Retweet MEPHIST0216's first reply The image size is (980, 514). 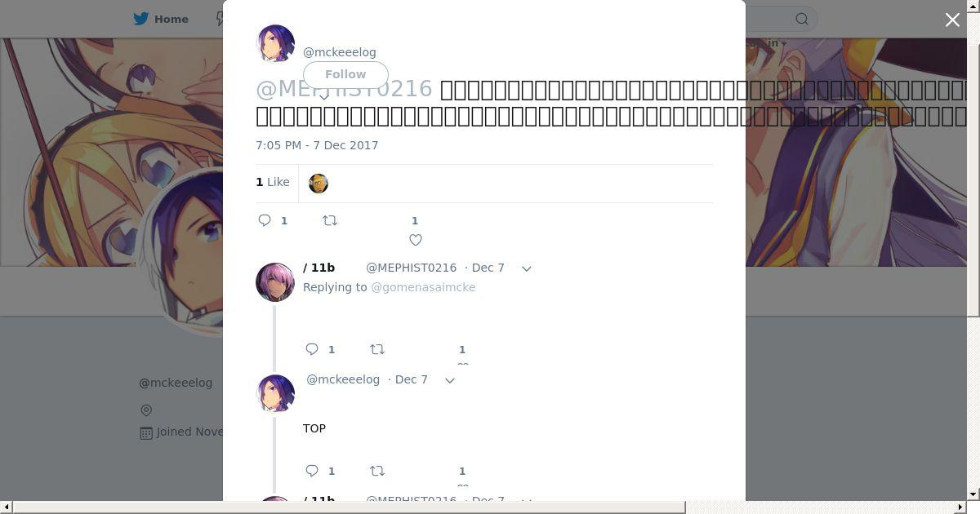tap(377, 349)
